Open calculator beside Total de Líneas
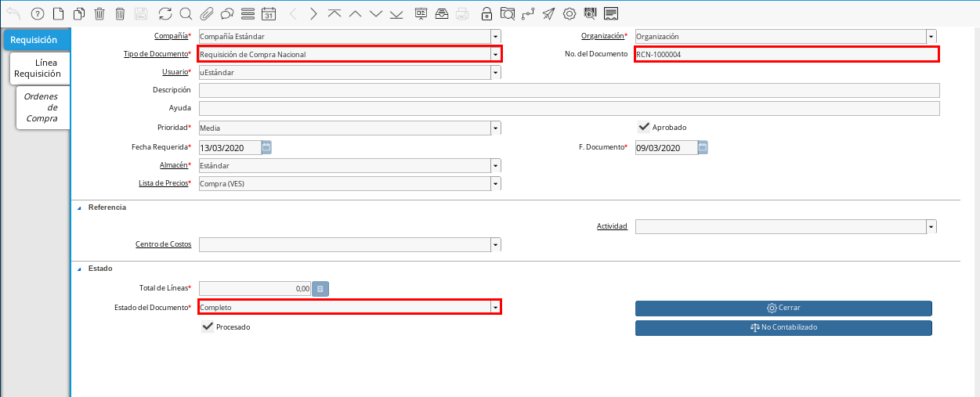 [x=320, y=289]
